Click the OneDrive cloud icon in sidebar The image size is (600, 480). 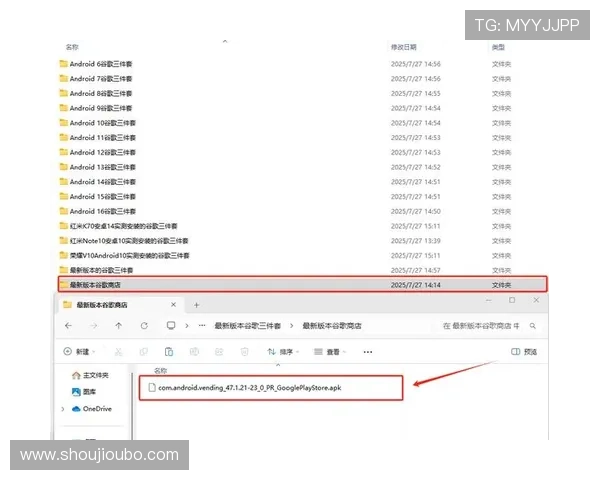76,409
